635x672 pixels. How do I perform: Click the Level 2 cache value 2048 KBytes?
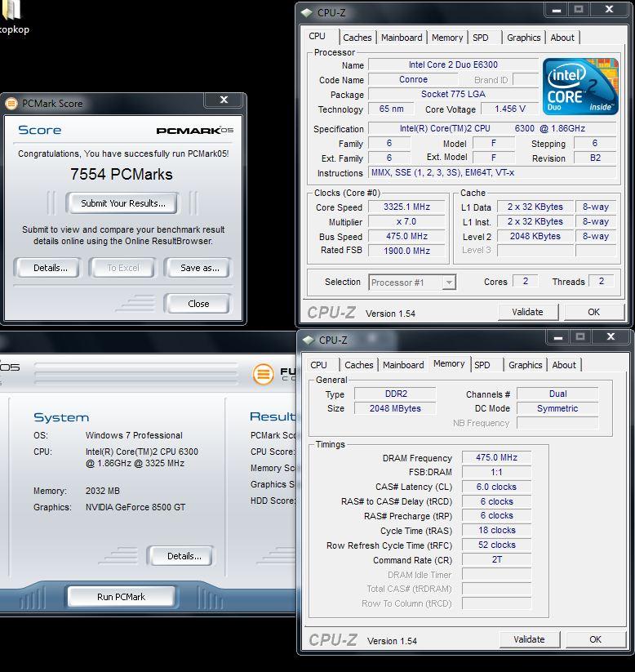click(x=535, y=237)
